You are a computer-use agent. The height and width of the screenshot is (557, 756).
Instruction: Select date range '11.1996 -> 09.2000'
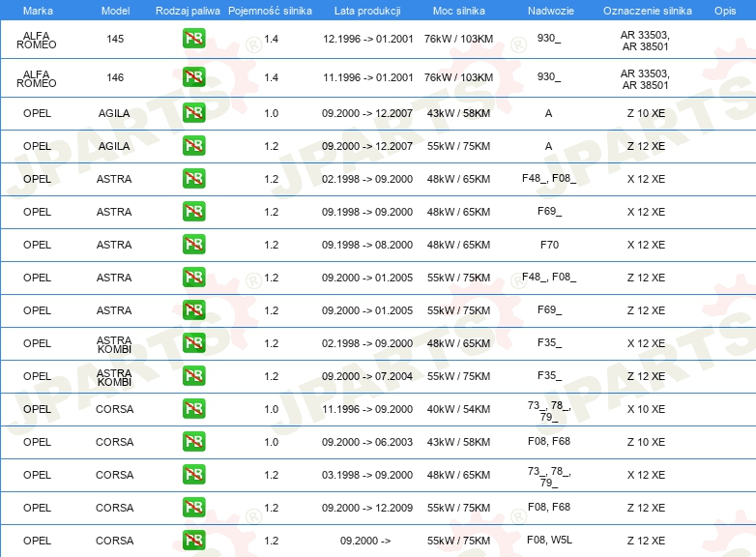[367, 409]
